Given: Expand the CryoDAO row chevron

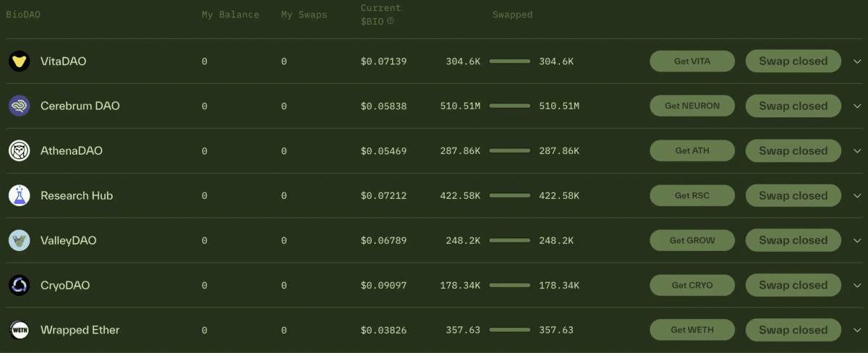Looking at the screenshot, I should 857,286.
